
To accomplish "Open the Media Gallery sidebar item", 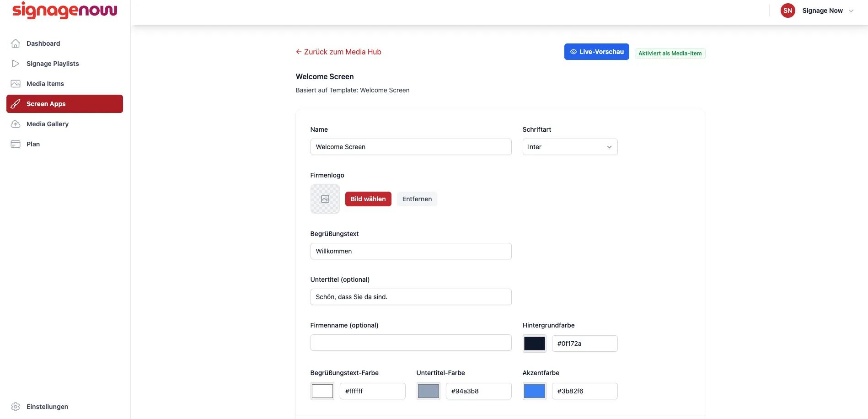I will pos(64,124).
